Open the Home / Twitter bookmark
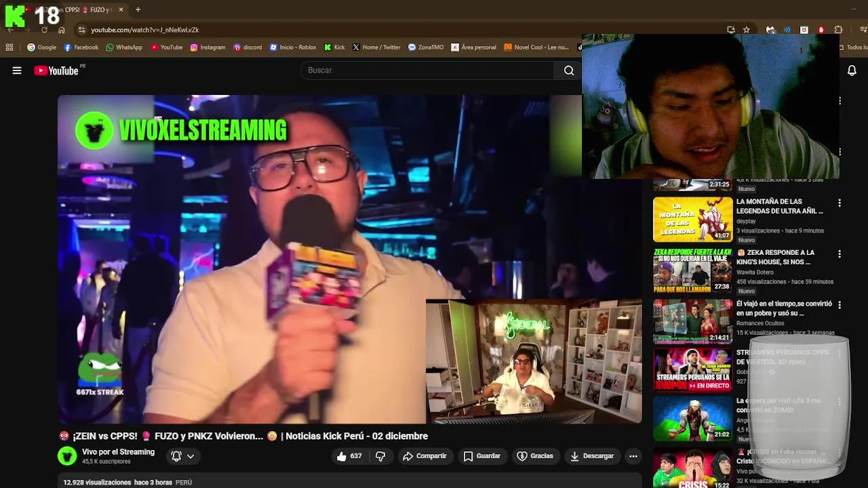This screenshot has height=488, width=868. 376,47
